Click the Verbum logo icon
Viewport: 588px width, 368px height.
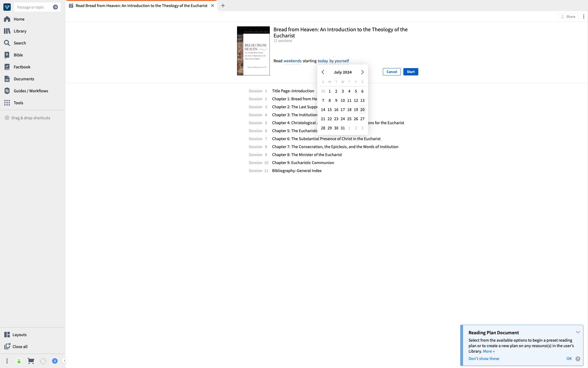coord(7,7)
